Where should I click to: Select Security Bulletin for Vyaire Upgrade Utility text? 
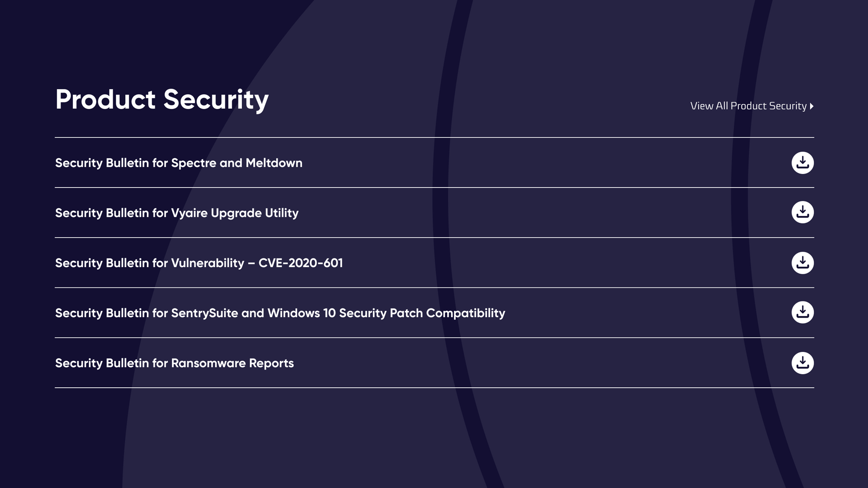(x=177, y=213)
